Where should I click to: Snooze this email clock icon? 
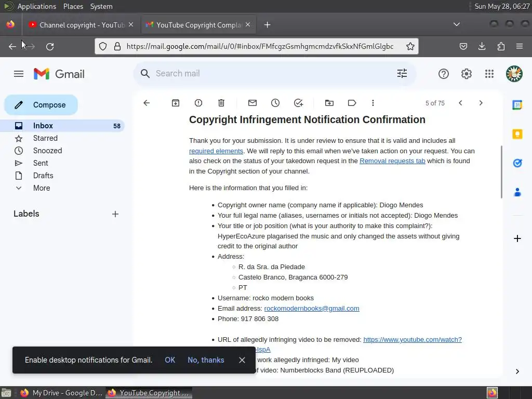click(275, 103)
